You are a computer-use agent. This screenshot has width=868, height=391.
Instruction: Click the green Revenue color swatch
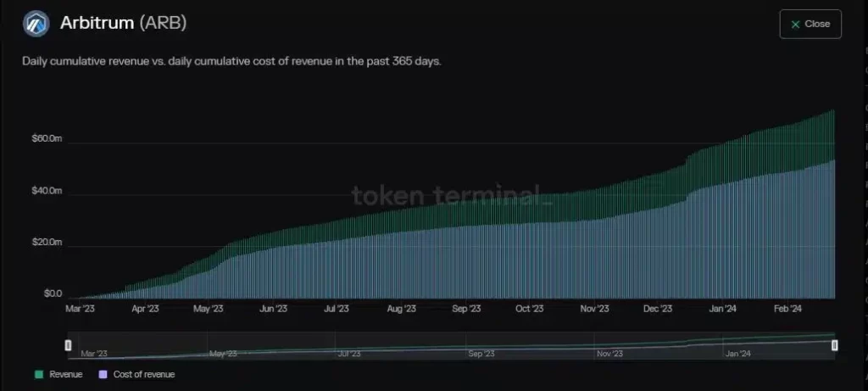point(39,374)
